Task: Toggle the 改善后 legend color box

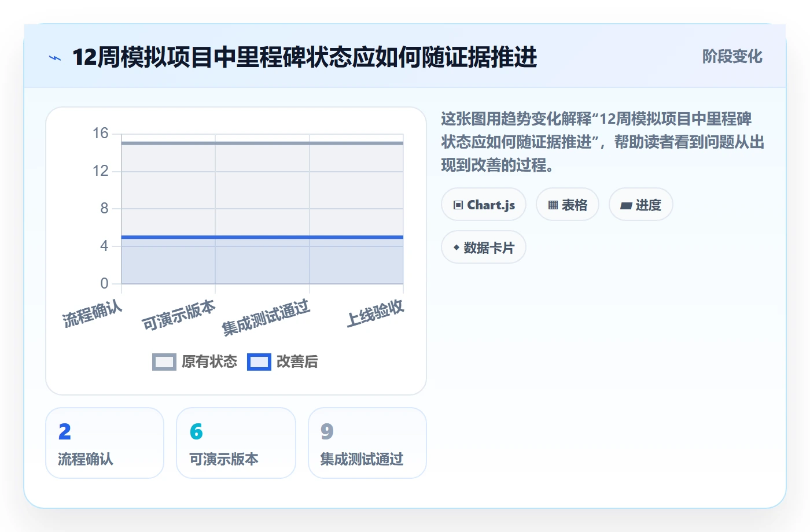Action: click(259, 362)
